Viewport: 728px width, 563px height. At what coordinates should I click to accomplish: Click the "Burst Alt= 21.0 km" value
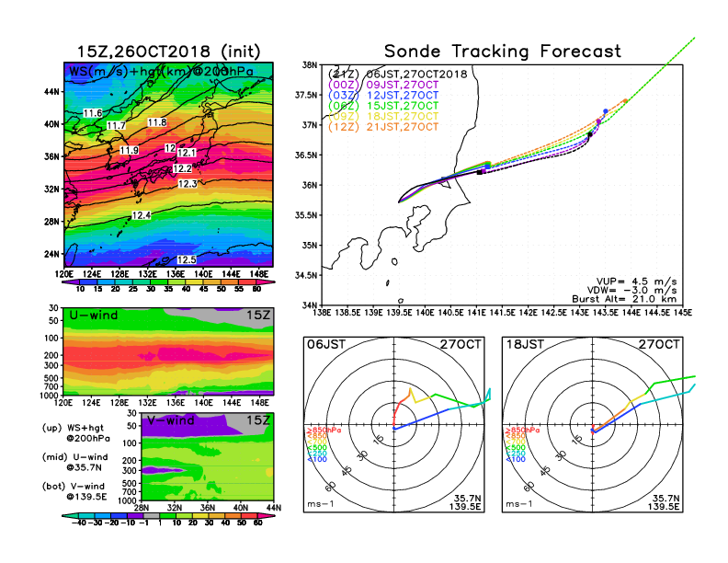coord(624,299)
